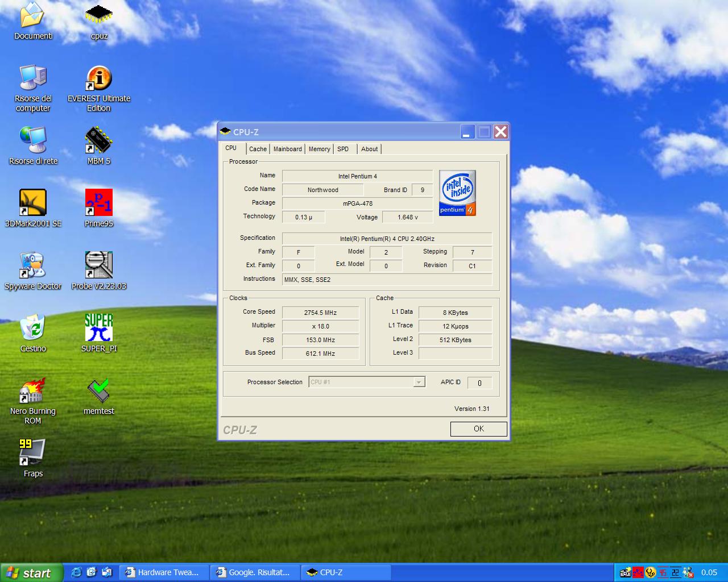Click the Intel Pentium 4 logo image
Viewport: 728px width, 582px height.
point(457,193)
